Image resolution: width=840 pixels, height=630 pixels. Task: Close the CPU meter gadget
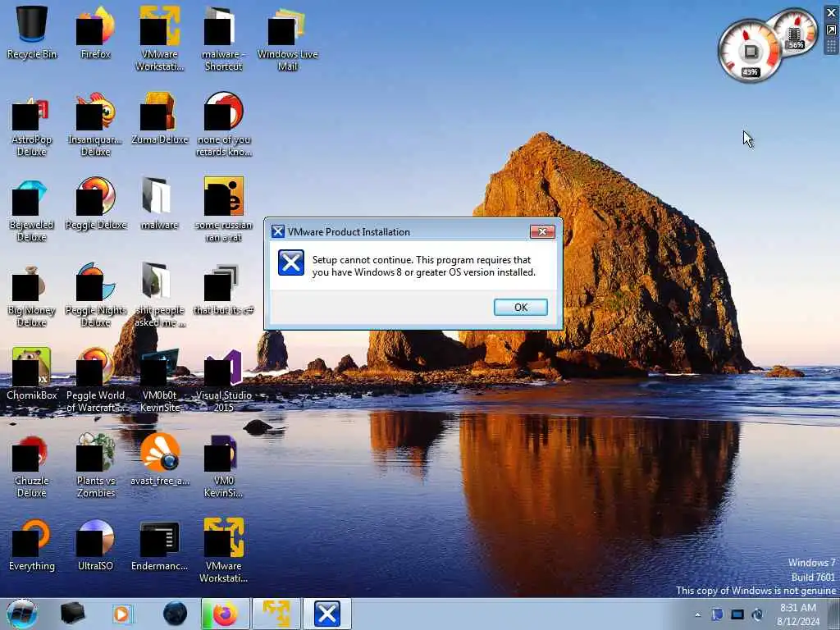(832, 13)
